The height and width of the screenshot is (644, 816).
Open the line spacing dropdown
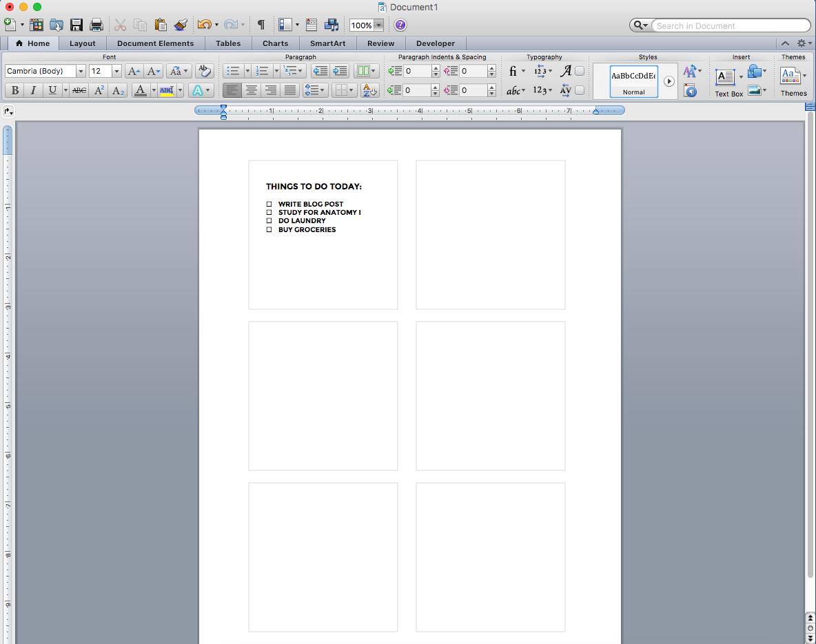(314, 90)
